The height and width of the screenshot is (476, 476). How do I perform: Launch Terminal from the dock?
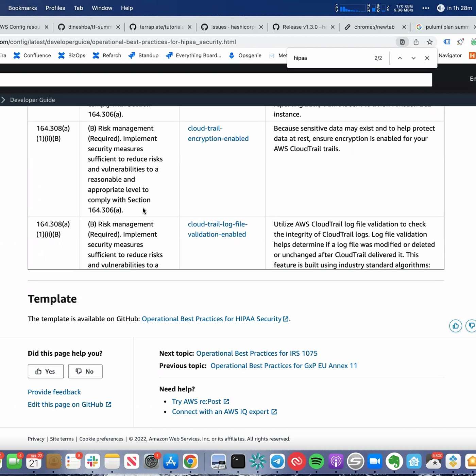click(x=238, y=461)
